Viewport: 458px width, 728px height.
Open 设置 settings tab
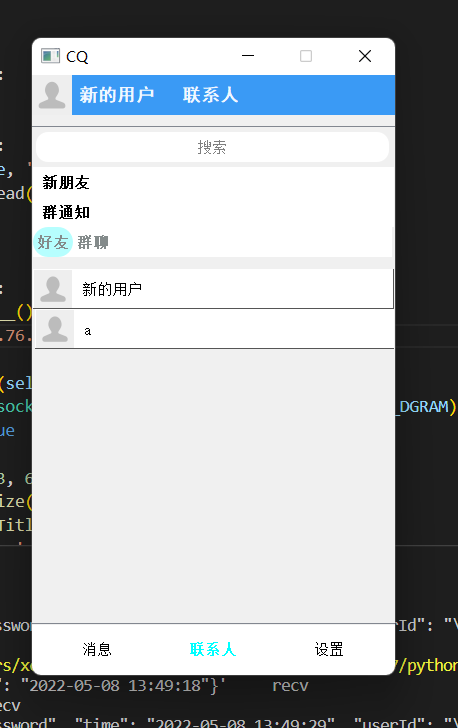click(x=329, y=649)
